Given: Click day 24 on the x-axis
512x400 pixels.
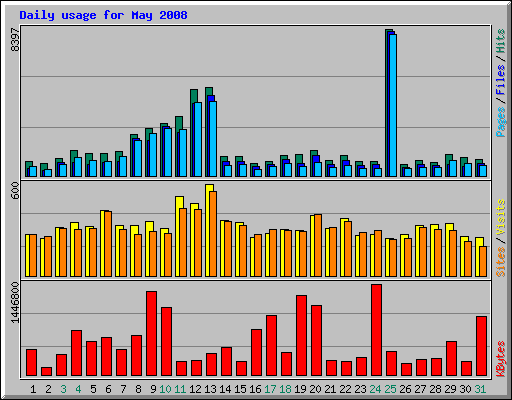Looking at the screenshot, I should (375, 389).
